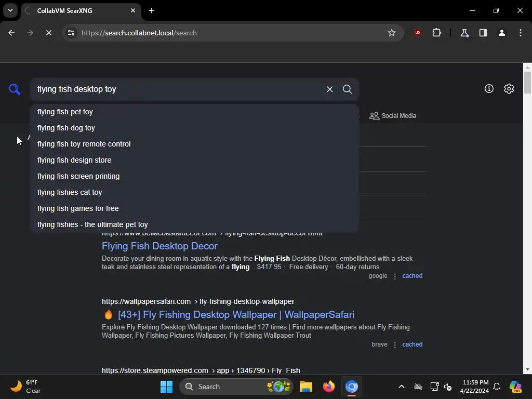
Task: Choose suggestion 'flying fish pet toy'
Action: tap(195, 112)
